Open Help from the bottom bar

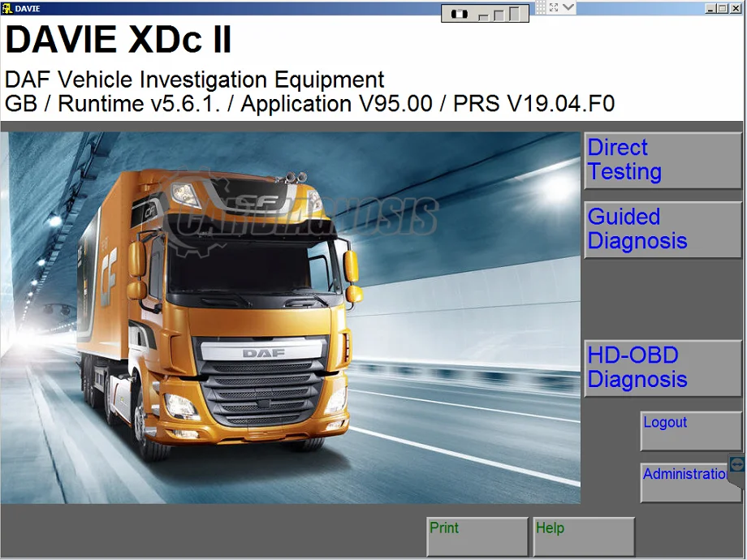tap(584, 536)
